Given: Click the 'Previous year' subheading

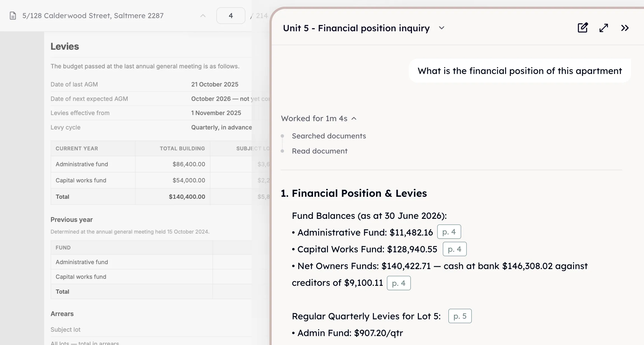Looking at the screenshot, I should click(x=72, y=220).
